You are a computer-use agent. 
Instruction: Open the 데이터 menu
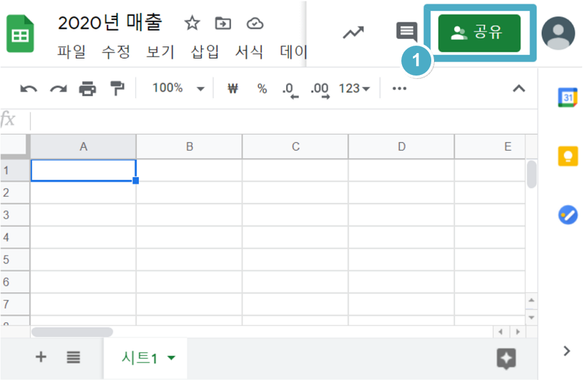tap(293, 51)
